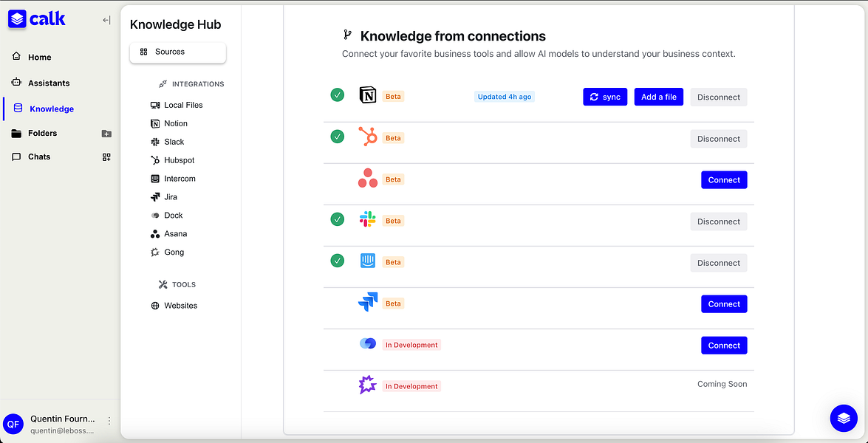Open new chat options beside Chats

coord(106,157)
